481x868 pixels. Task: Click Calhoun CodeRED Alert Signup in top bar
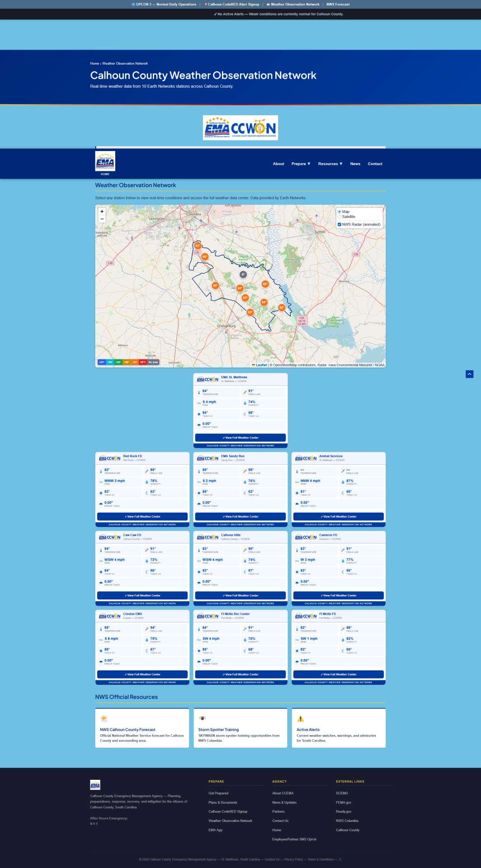click(232, 4)
